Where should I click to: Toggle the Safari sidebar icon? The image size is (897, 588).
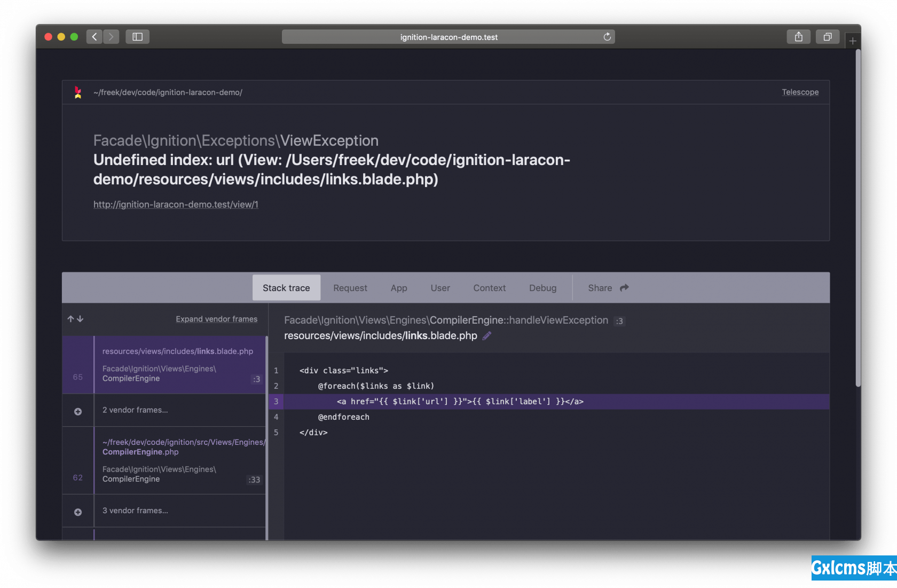[x=137, y=37]
